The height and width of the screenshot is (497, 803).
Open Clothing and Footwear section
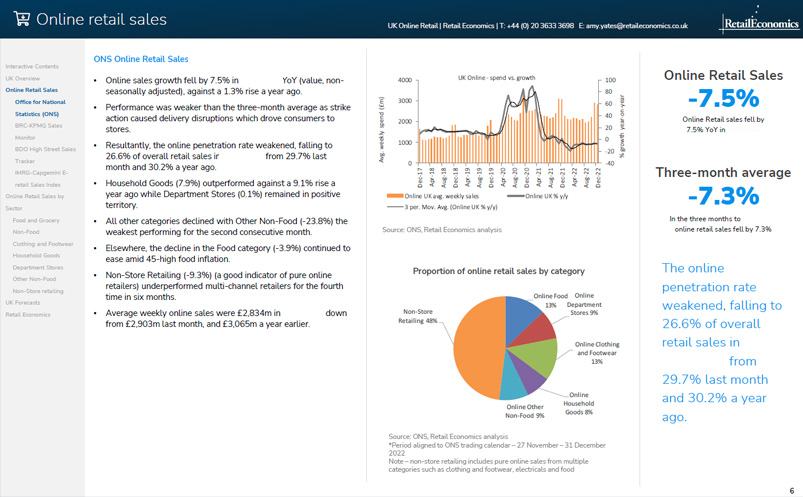point(42,244)
